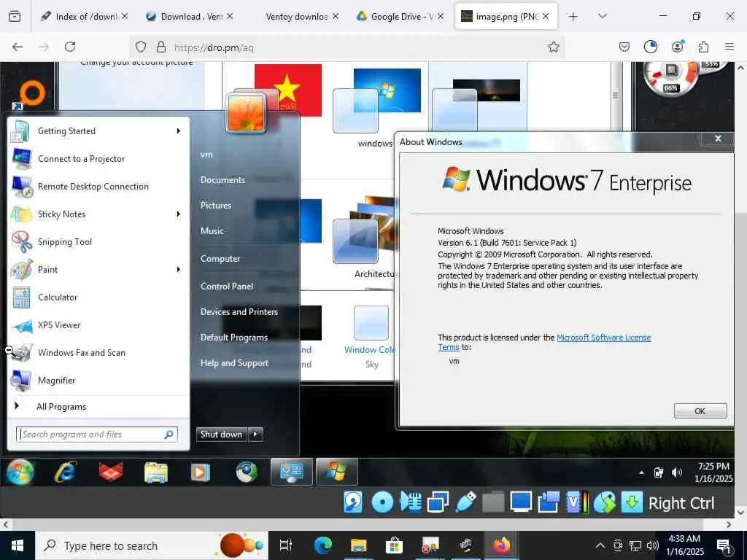This screenshot has height=560, width=747.
Task: Open the Extensions puzzle icon
Action: point(703,47)
